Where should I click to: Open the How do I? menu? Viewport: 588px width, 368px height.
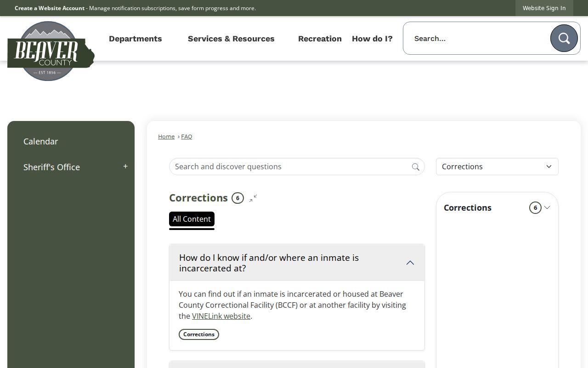pos(372,39)
